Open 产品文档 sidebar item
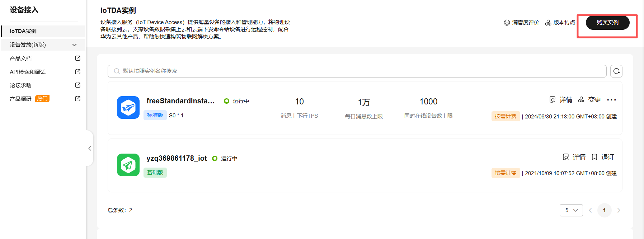 click(x=21, y=58)
